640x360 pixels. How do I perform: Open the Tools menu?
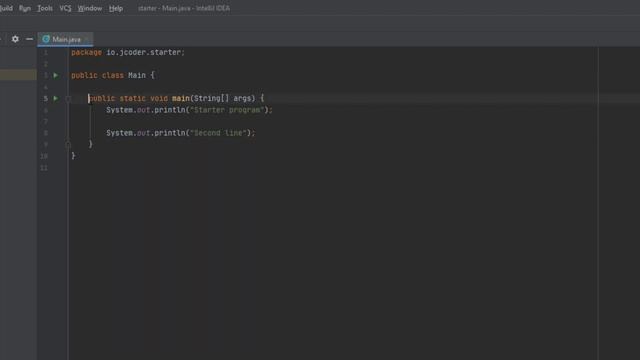(45, 8)
